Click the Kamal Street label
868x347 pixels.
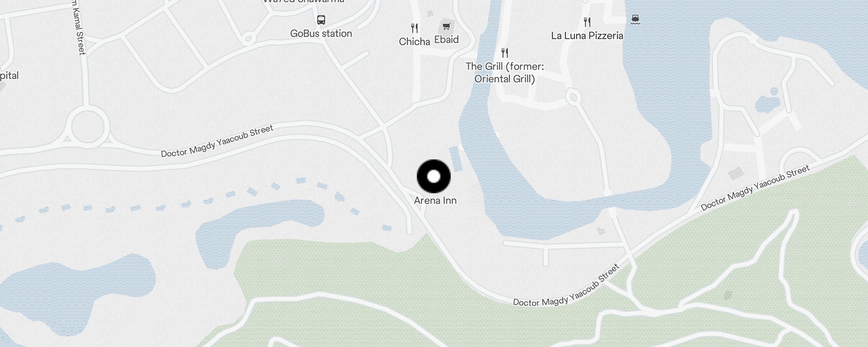point(78,28)
